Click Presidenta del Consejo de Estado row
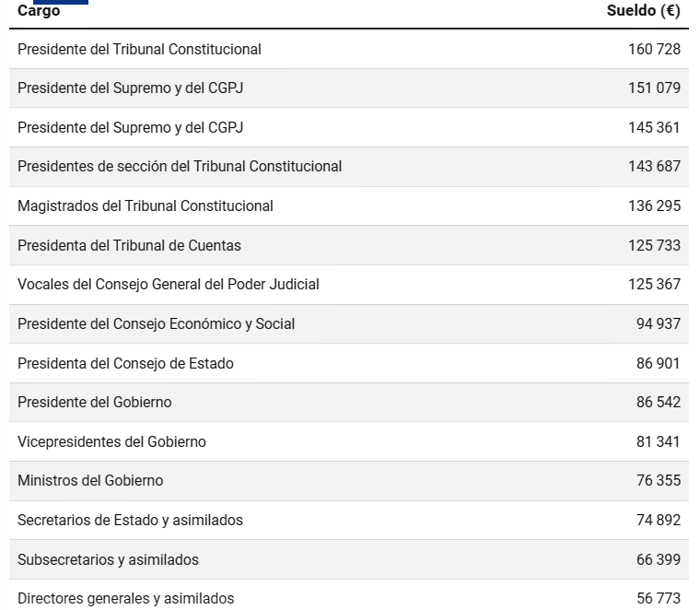 349,363
